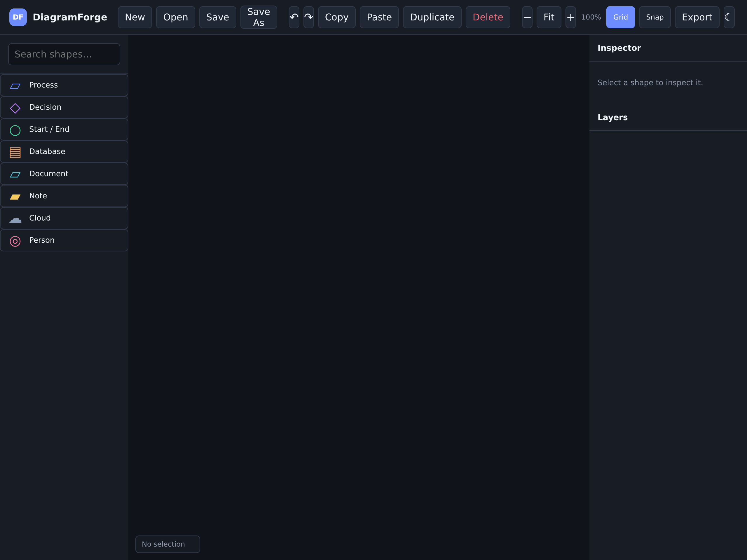Click the Layers panel heading
The height and width of the screenshot is (560, 747).
coord(612,118)
